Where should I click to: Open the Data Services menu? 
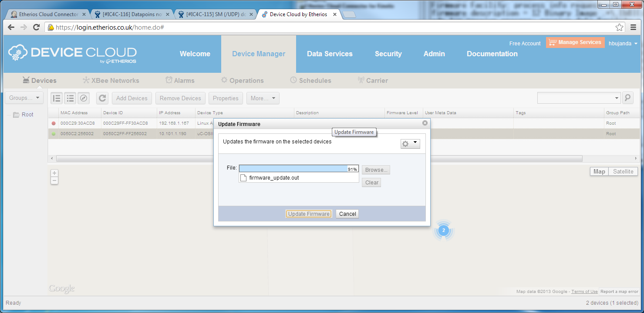tap(330, 54)
